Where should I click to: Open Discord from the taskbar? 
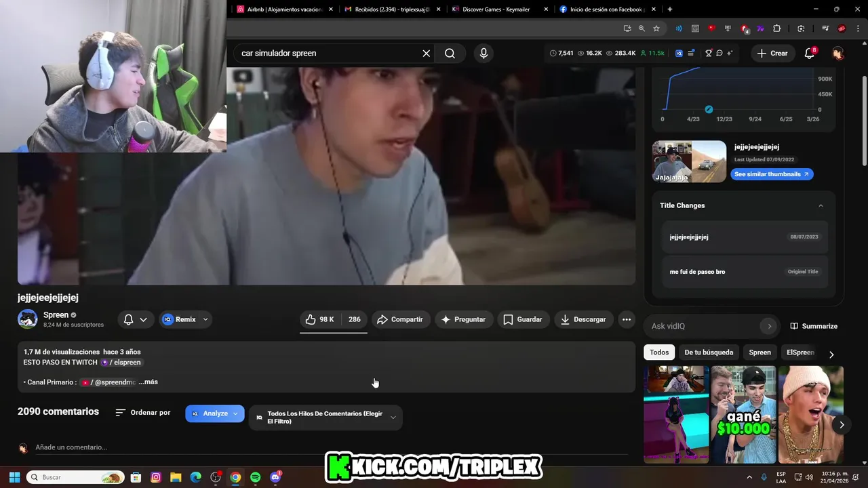coord(275,477)
